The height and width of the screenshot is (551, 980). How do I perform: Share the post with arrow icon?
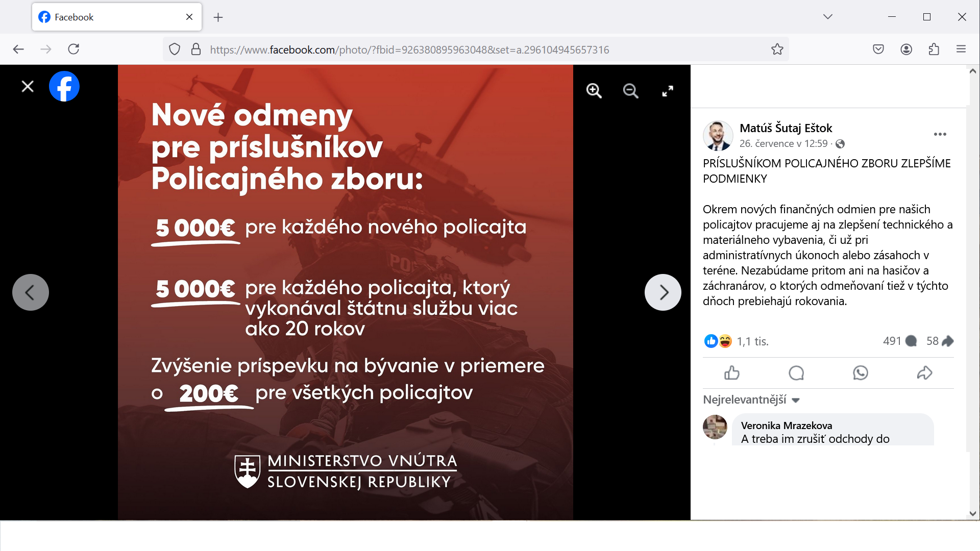pyautogui.click(x=924, y=373)
